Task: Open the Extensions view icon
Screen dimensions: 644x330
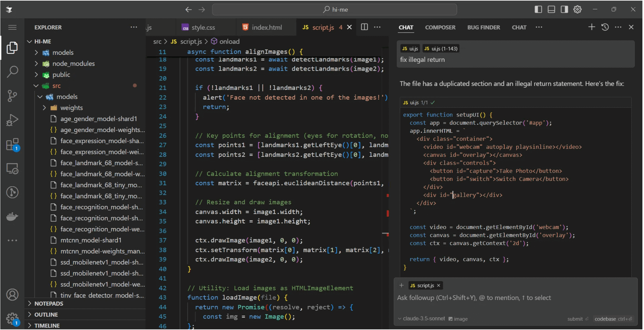Action: [12, 144]
